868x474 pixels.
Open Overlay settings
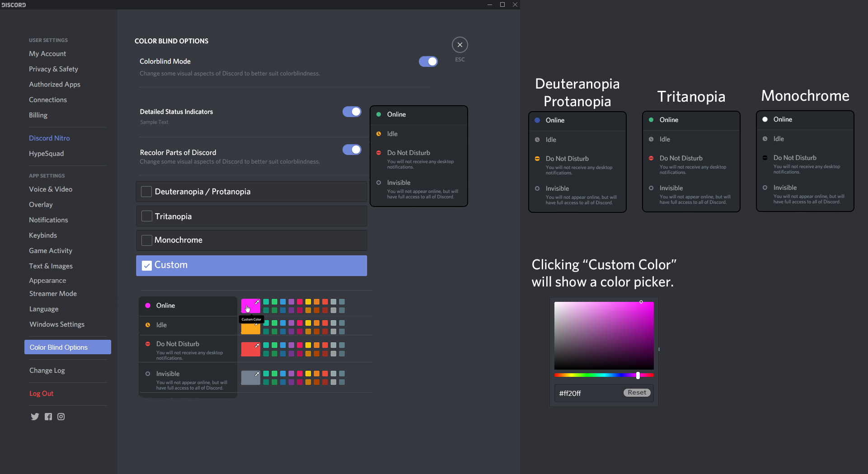coord(41,205)
